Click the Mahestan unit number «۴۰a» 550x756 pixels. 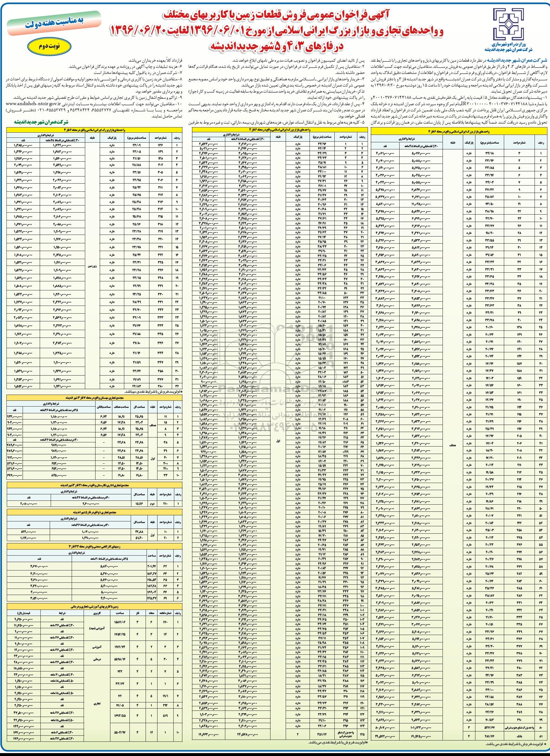pos(166,463)
